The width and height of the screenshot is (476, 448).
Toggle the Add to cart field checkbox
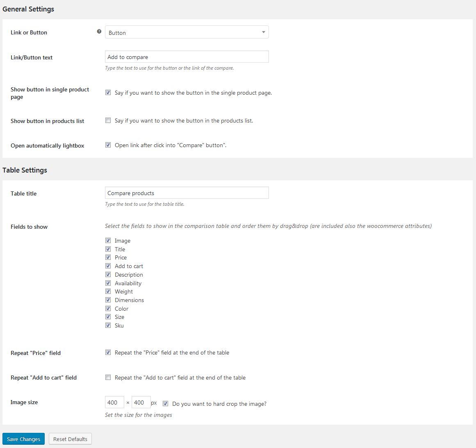coord(108,266)
